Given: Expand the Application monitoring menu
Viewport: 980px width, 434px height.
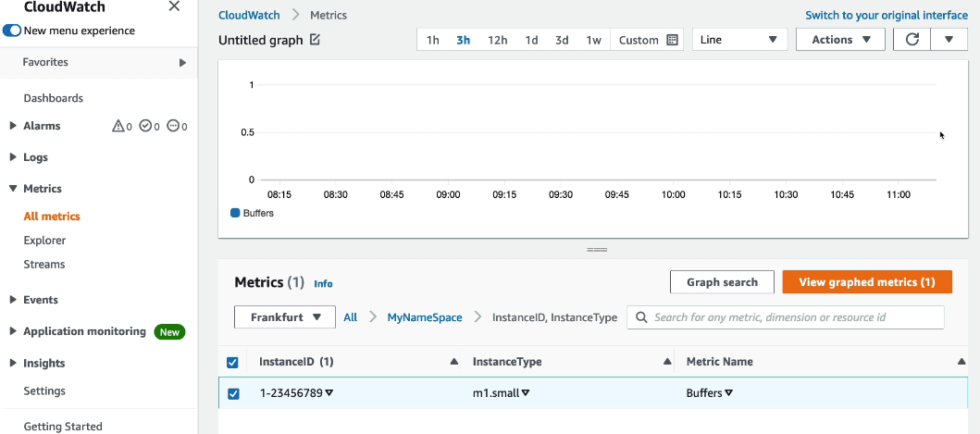Looking at the screenshot, I should coord(13,330).
